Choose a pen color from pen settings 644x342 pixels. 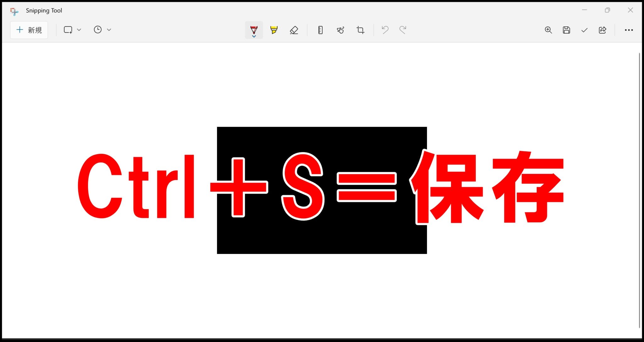click(254, 36)
